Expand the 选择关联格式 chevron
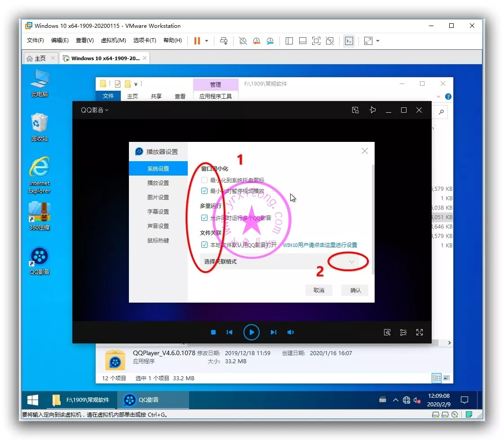The width and height of the screenshot is (504, 440). [x=352, y=262]
